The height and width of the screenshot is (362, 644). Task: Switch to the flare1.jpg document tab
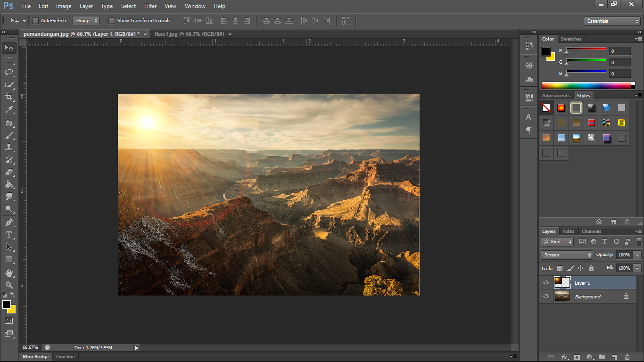pos(189,34)
